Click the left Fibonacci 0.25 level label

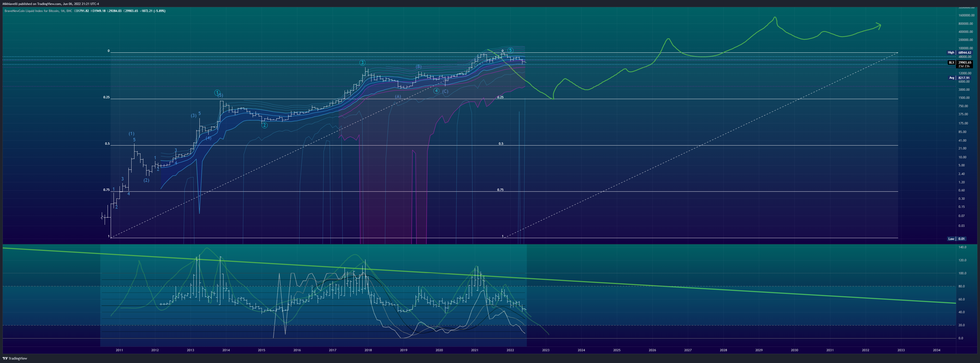pyautogui.click(x=106, y=97)
